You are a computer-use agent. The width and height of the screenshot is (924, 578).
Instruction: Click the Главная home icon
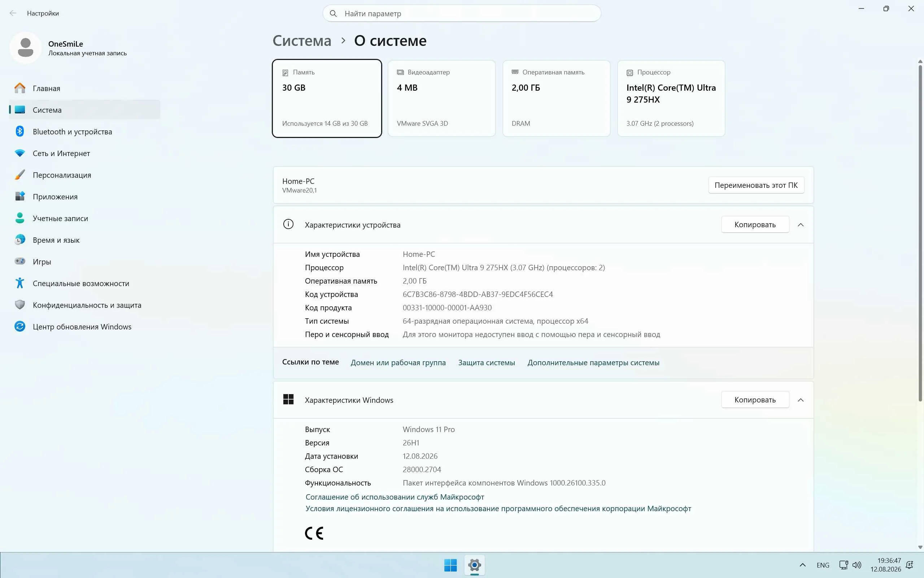(20, 88)
